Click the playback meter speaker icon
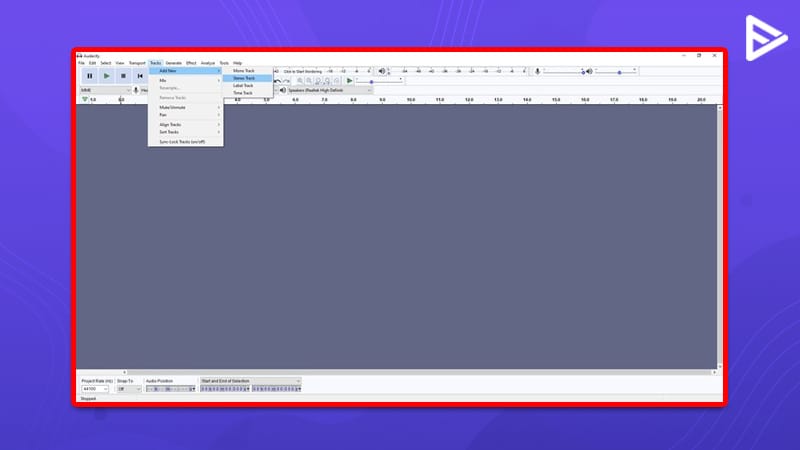Viewport: 800px width, 450px height. coord(382,71)
